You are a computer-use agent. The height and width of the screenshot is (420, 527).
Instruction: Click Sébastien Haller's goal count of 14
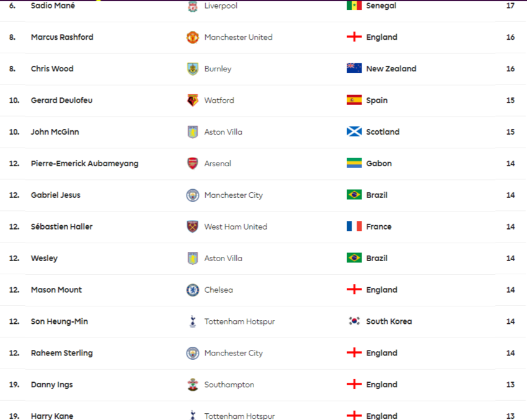click(x=510, y=226)
